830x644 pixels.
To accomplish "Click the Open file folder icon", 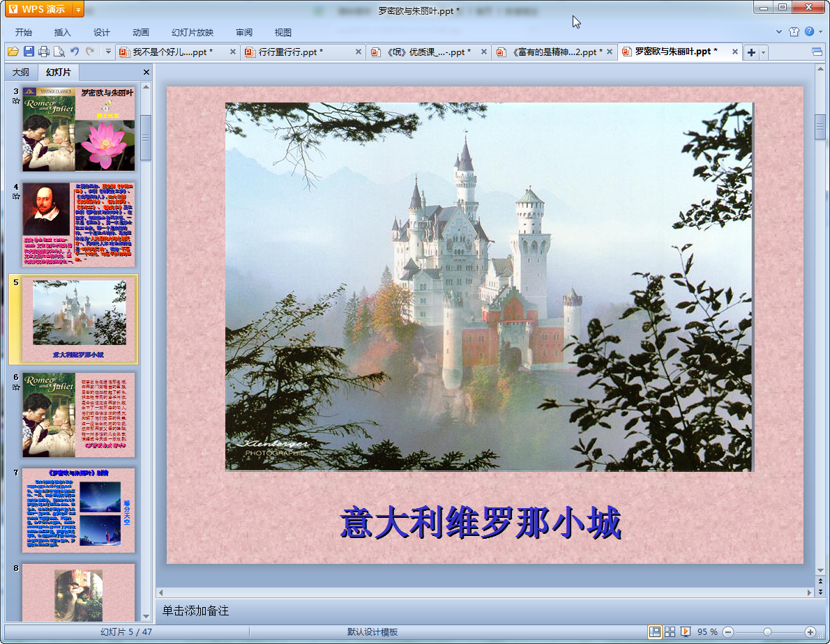I will point(13,52).
